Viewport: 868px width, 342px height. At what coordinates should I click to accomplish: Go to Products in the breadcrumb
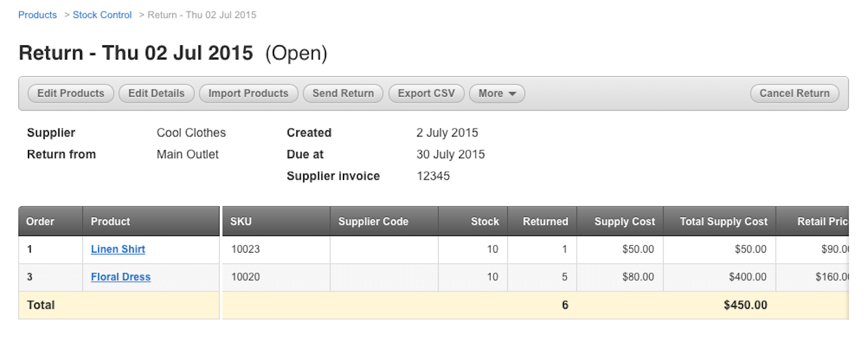tap(37, 15)
